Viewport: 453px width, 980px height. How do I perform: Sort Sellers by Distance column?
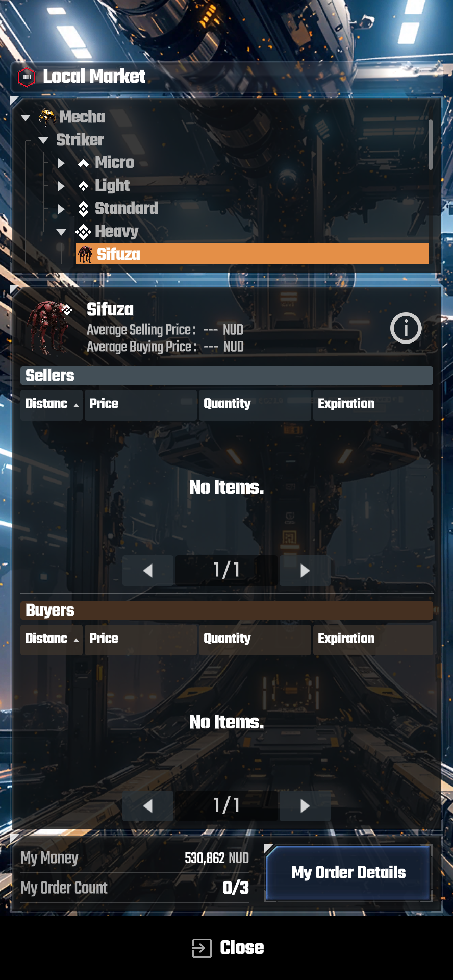(52, 405)
